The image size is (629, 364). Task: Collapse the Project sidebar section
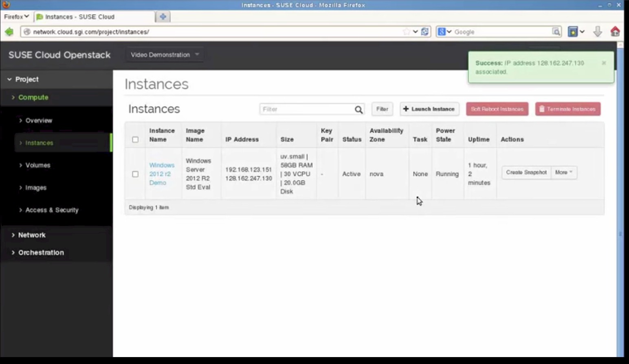click(x=27, y=79)
